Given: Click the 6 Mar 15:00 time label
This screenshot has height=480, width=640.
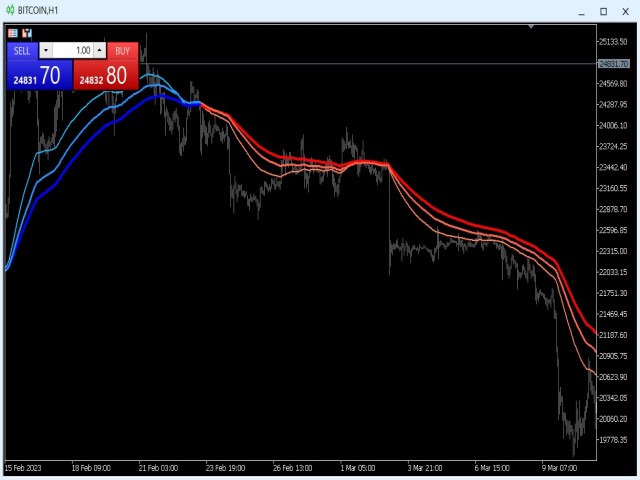Looking at the screenshot, I should pos(492,468).
